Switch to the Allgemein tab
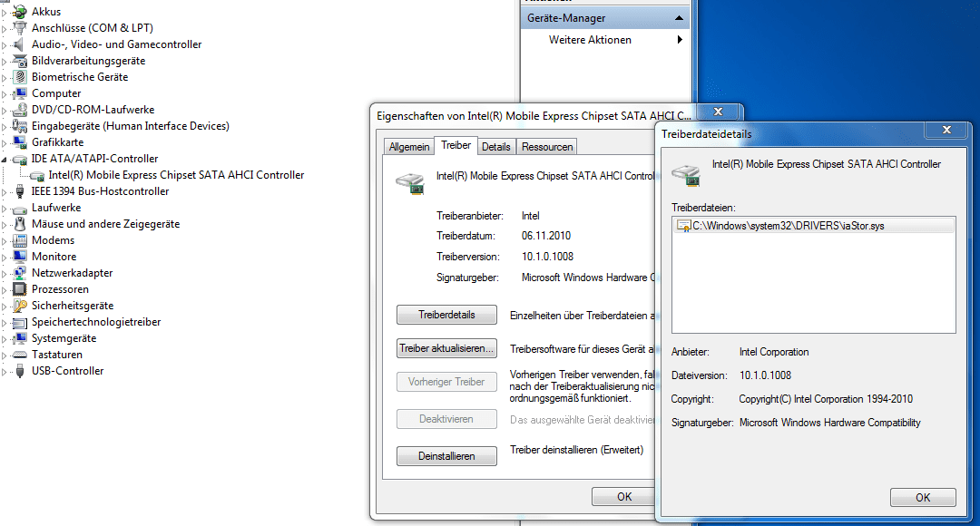Viewport: 980px width, 526px height. coord(408,147)
